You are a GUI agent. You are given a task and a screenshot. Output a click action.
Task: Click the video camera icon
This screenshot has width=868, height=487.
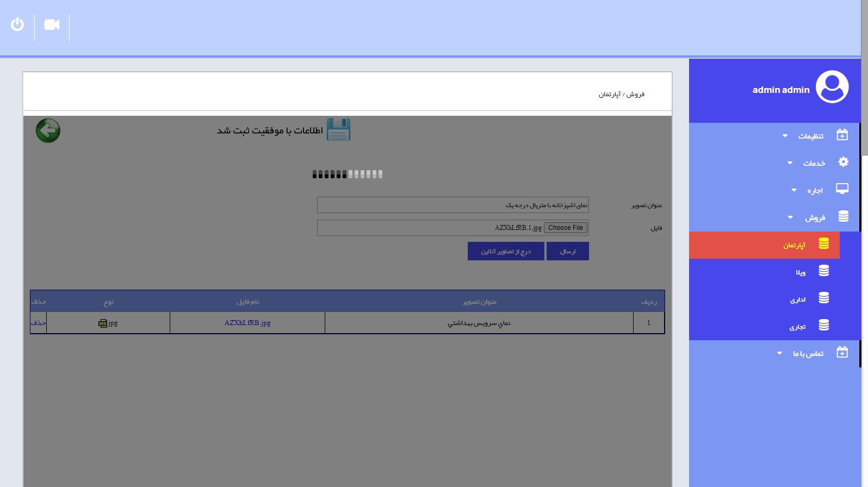tap(52, 25)
